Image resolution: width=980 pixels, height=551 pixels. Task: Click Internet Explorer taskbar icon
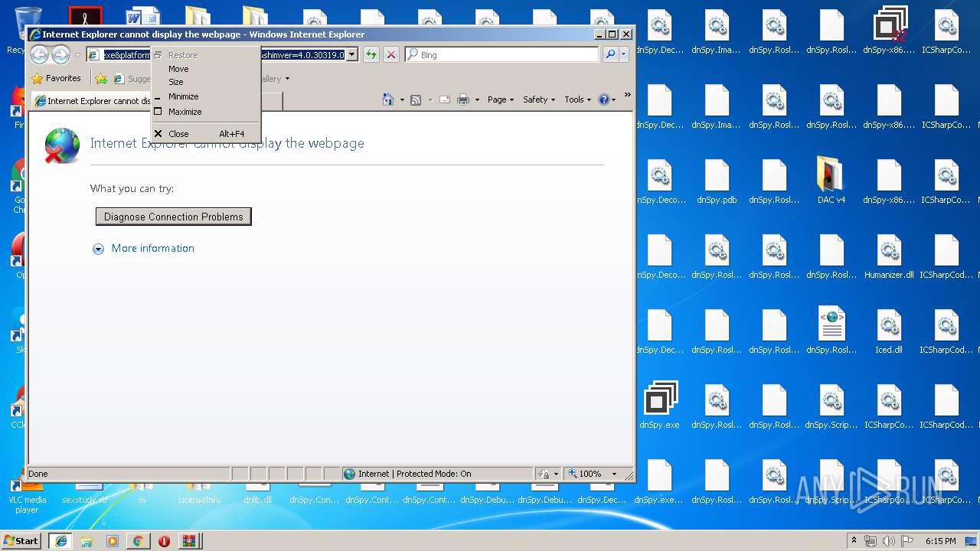pos(61,540)
